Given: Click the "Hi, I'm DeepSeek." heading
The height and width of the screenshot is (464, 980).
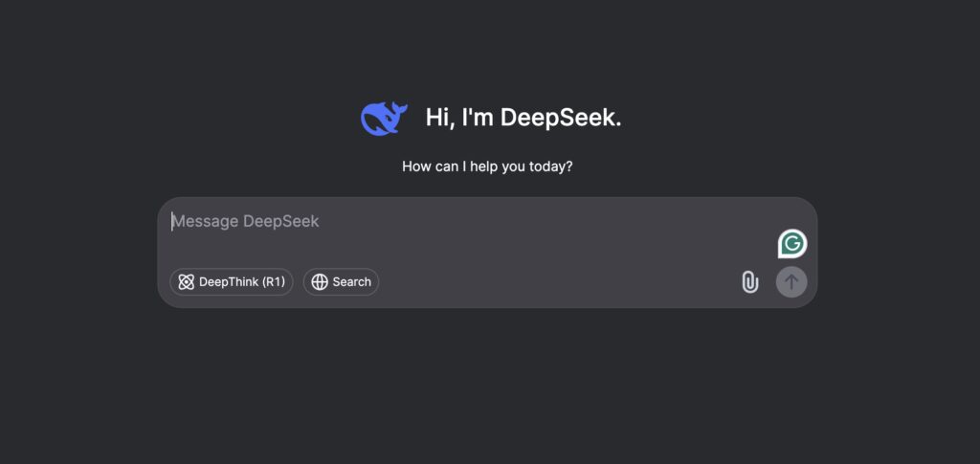Looking at the screenshot, I should (x=523, y=118).
